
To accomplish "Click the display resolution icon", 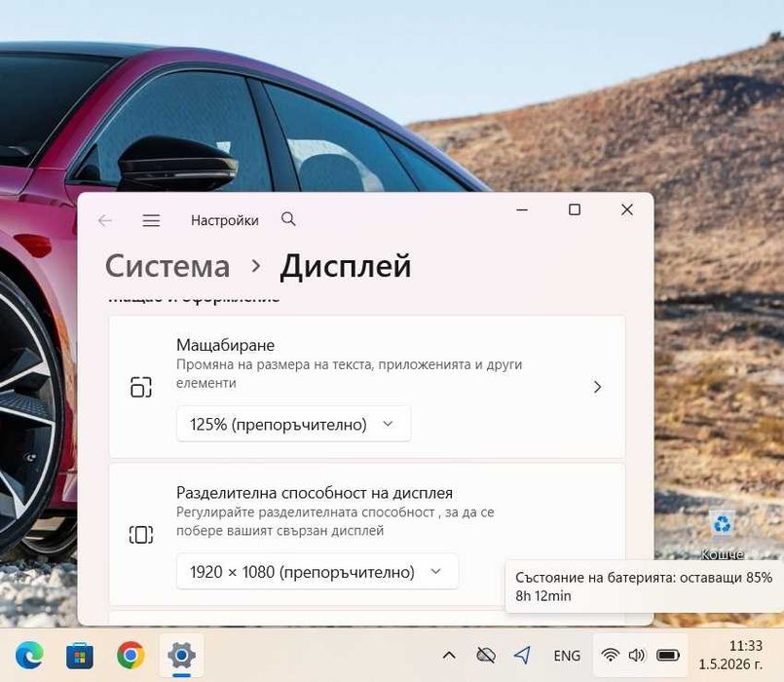I will 141,534.
